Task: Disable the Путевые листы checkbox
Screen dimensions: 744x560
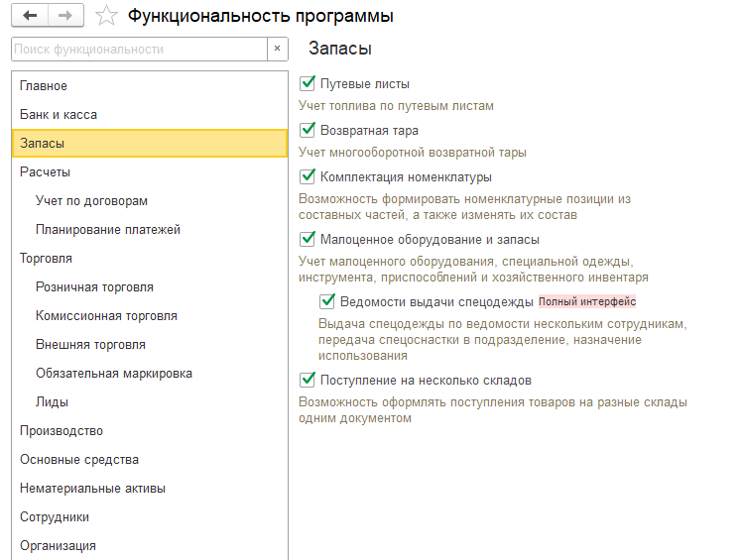Action: pyautogui.click(x=308, y=84)
